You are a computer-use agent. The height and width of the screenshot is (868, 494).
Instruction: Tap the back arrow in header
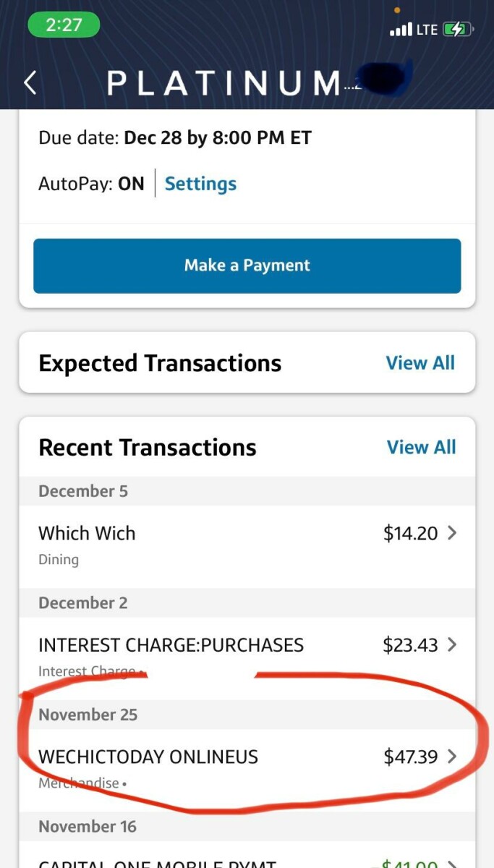pyautogui.click(x=30, y=83)
